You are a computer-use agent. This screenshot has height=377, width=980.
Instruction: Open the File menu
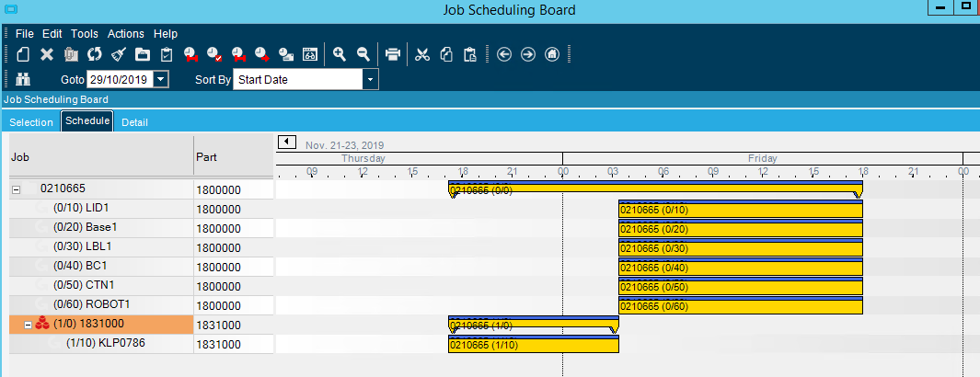[x=24, y=34]
